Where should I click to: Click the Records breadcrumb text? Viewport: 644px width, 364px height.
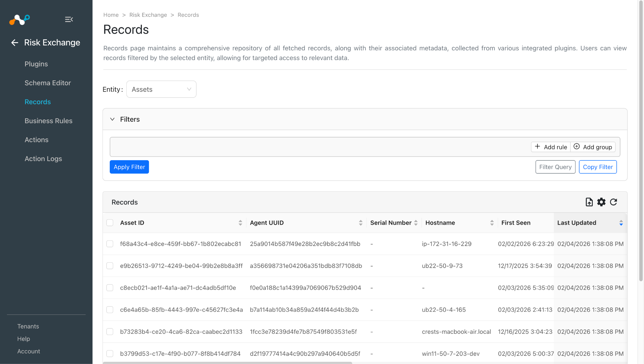click(x=188, y=15)
